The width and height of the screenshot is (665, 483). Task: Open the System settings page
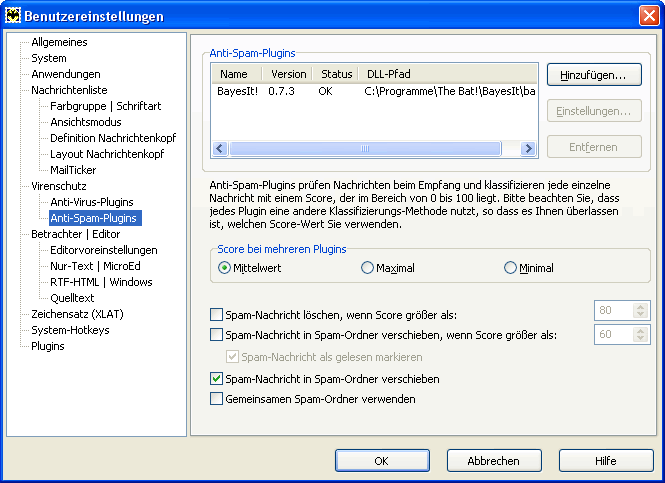pos(49,58)
